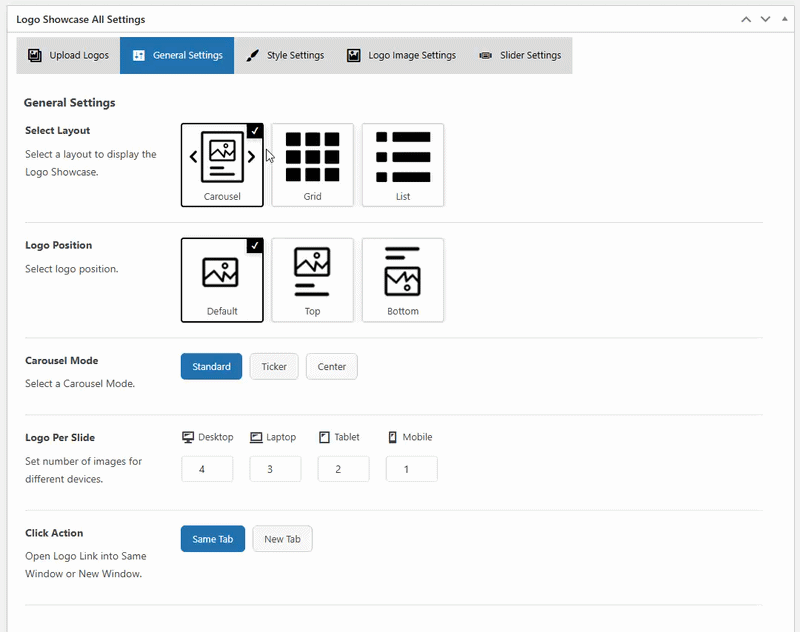Viewport: 800px width, 632px height.
Task: Edit Tablet logos per slide field
Action: 343,469
